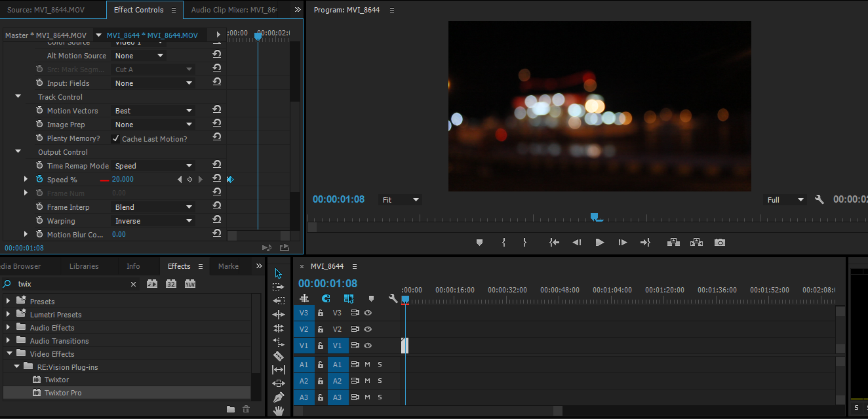Open the Audio Clip Mixer tab
Viewport: 868px width, 419px height.
tap(236, 9)
